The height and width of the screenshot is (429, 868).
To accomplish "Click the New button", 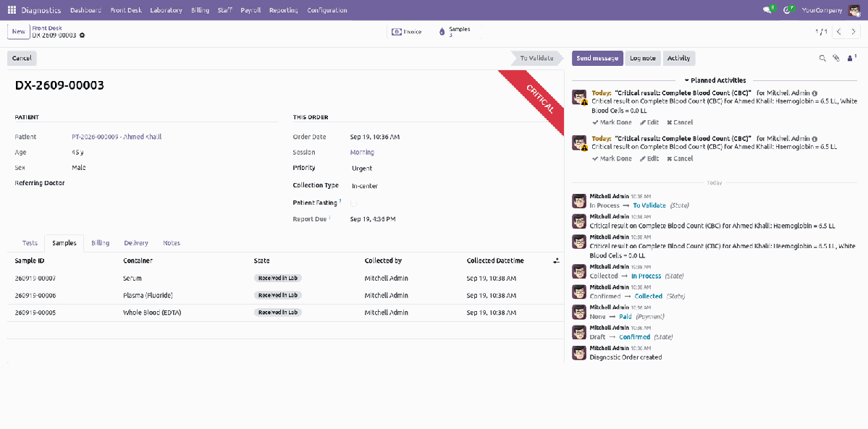I will tap(18, 32).
